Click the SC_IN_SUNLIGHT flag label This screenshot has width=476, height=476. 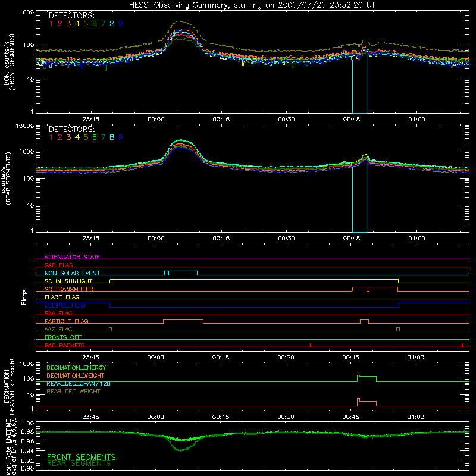(x=68, y=281)
